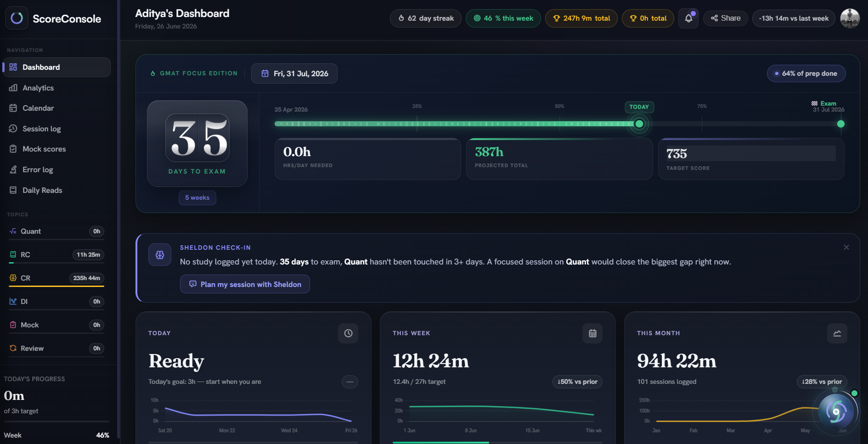Select the Quant topic row
Image resolution: width=868 pixels, height=444 pixels.
(x=56, y=231)
